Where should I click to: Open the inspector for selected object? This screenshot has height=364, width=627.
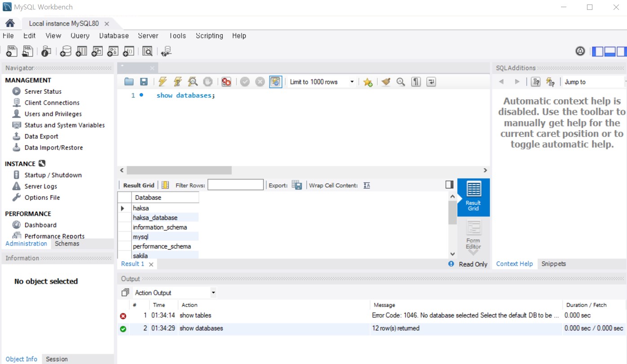point(46,52)
